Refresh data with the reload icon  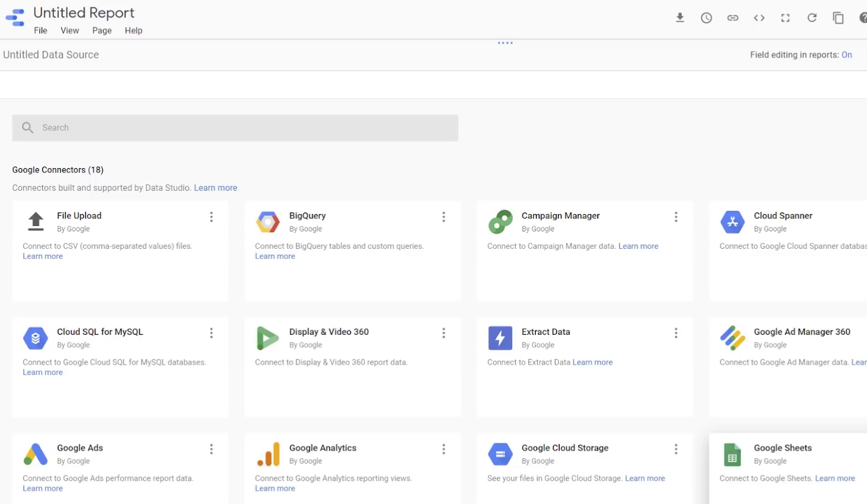[x=812, y=18]
